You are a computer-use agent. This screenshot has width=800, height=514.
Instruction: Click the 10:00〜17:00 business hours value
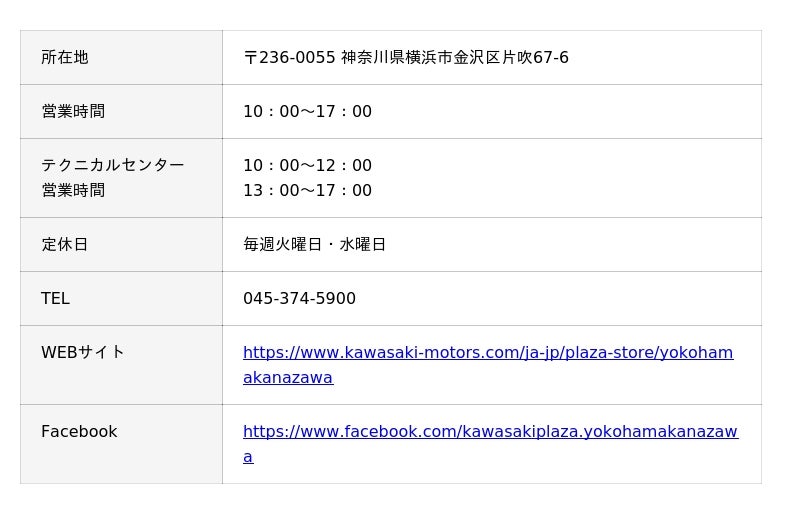pyautogui.click(x=307, y=111)
